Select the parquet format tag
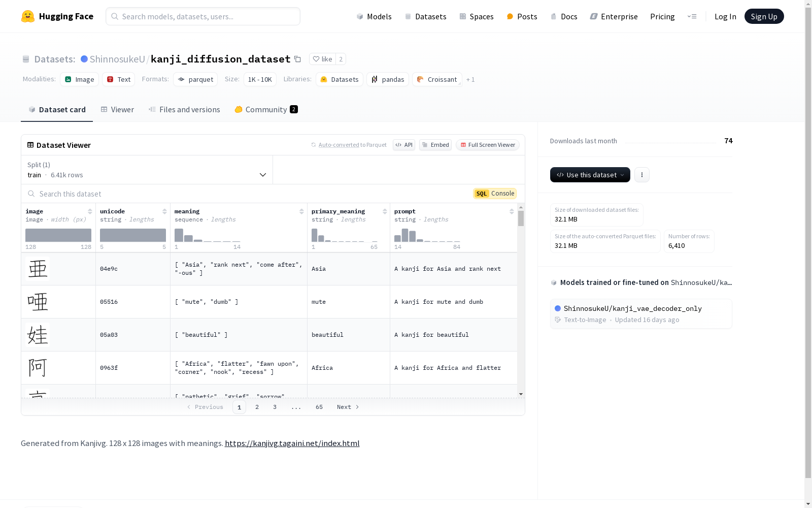Viewport: 812px width, 508px height. tap(195, 79)
